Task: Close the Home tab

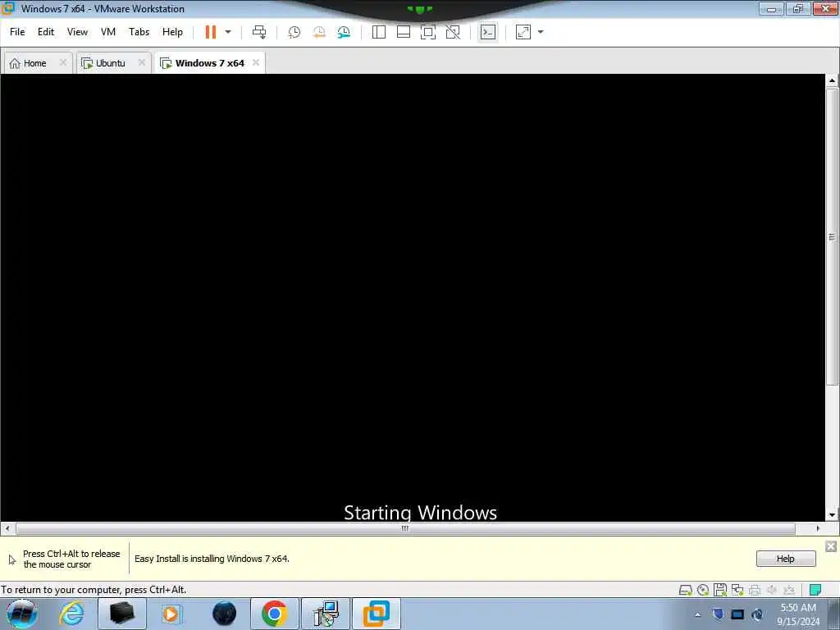Action: click(62, 62)
